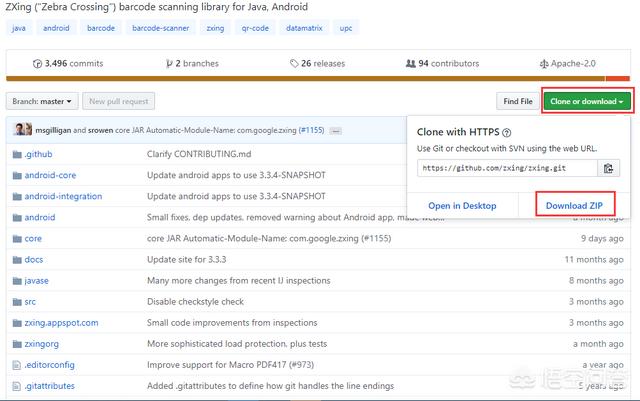This screenshot has height=401, width=640.
Task: Open the zxing.appspot.com folder
Action: 61,323
